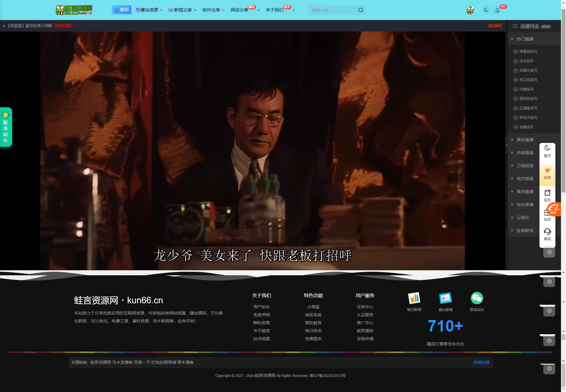Toggle dark mode moon icon in header
The width and height of the screenshot is (566, 392).
[486, 10]
